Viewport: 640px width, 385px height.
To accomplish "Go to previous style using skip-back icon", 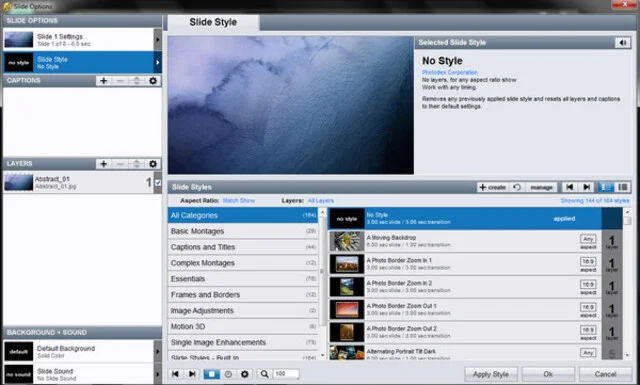I will pyautogui.click(x=570, y=187).
